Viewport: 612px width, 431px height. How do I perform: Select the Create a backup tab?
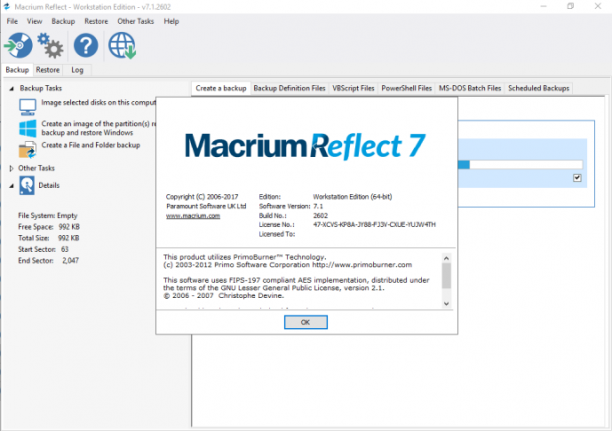coord(221,88)
